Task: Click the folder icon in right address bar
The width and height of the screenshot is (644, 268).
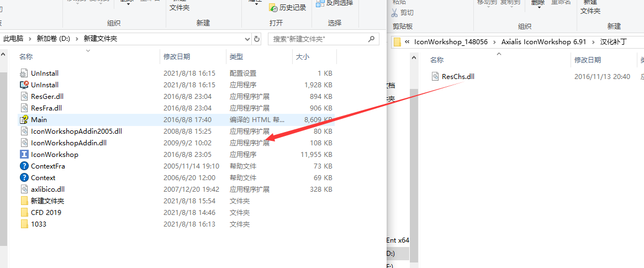Action: tap(397, 41)
